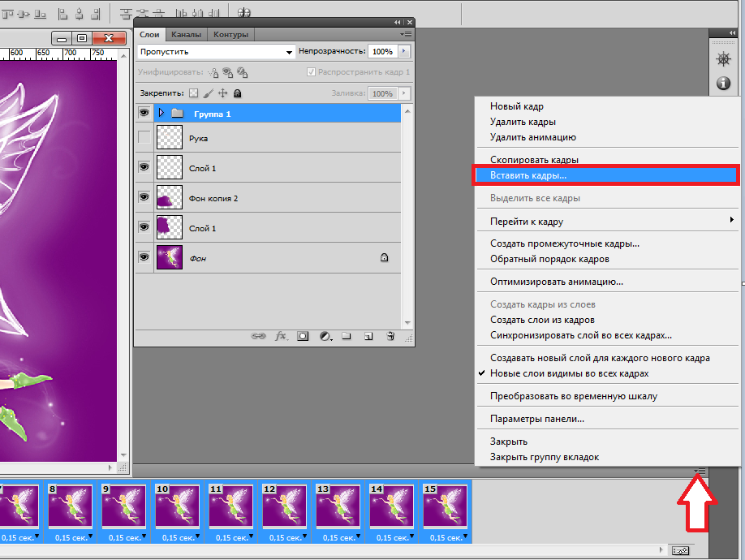745x560 pixels.
Task: Open the blend mode Пропустить dropdown
Action: 216,51
